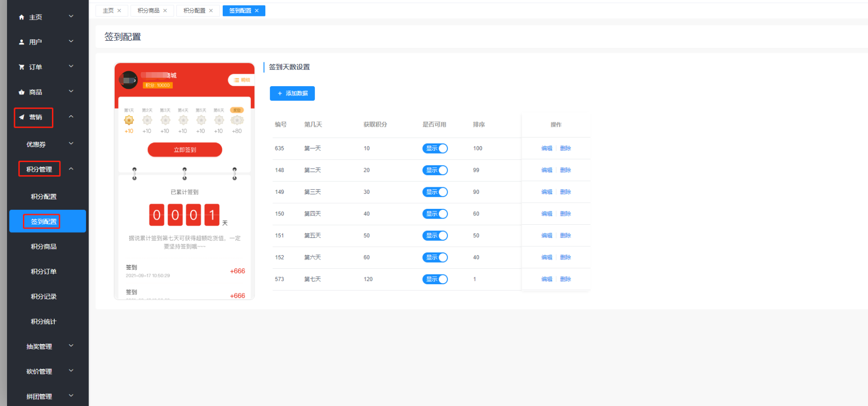Open 积分订单 in the sidebar menu
The image size is (868, 406).
tap(44, 272)
